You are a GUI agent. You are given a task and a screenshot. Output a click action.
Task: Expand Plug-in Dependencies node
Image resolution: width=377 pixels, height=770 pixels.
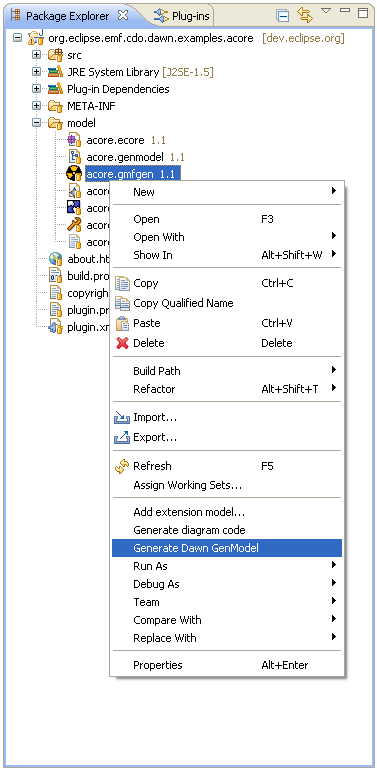tap(36, 89)
